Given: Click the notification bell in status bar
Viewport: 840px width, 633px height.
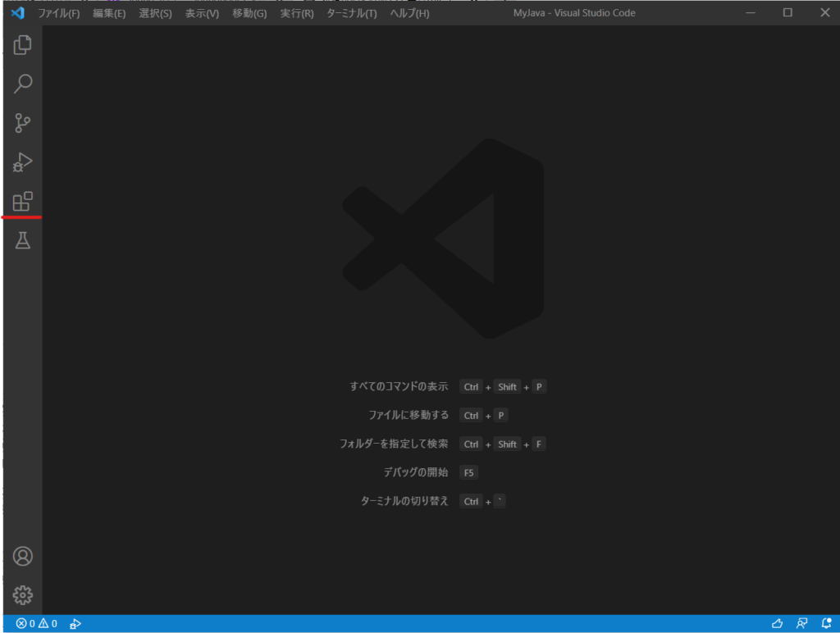Looking at the screenshot, I should tap(826, 624).
